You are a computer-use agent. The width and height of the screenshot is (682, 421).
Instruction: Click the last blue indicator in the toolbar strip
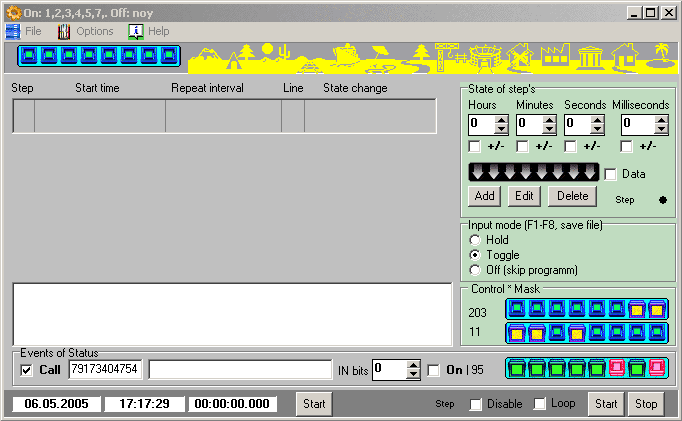click(169, 56)
